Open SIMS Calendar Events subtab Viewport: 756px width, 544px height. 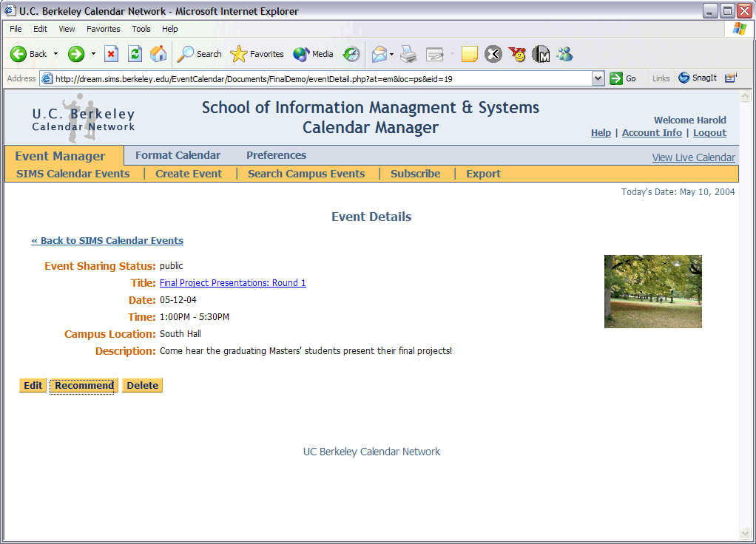(x=72, y=174)
